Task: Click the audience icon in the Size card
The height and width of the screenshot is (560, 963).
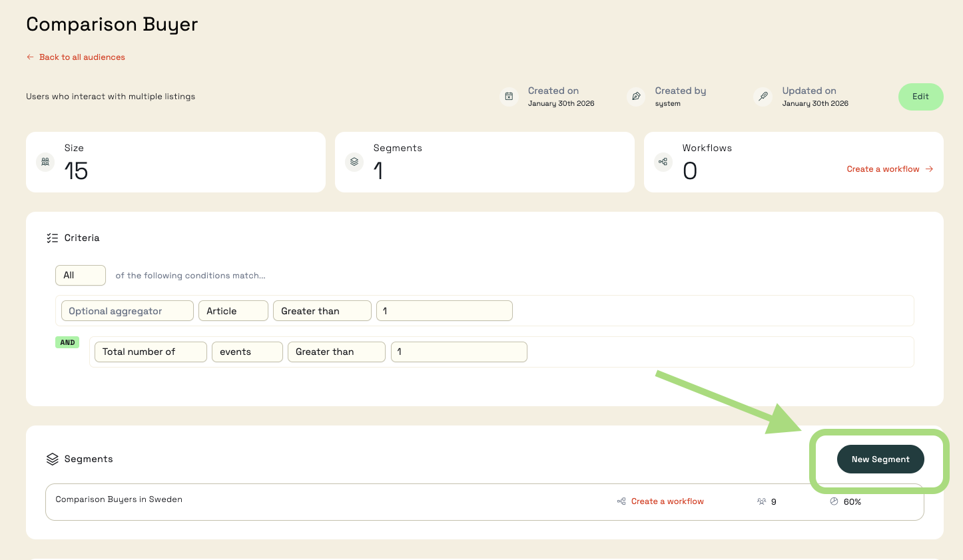Action: (45, 162)
